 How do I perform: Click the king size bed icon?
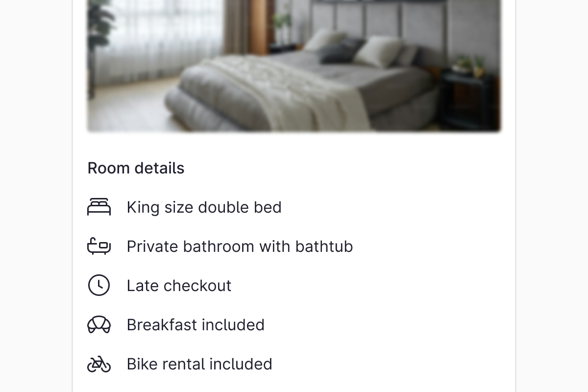pos(99,207)
